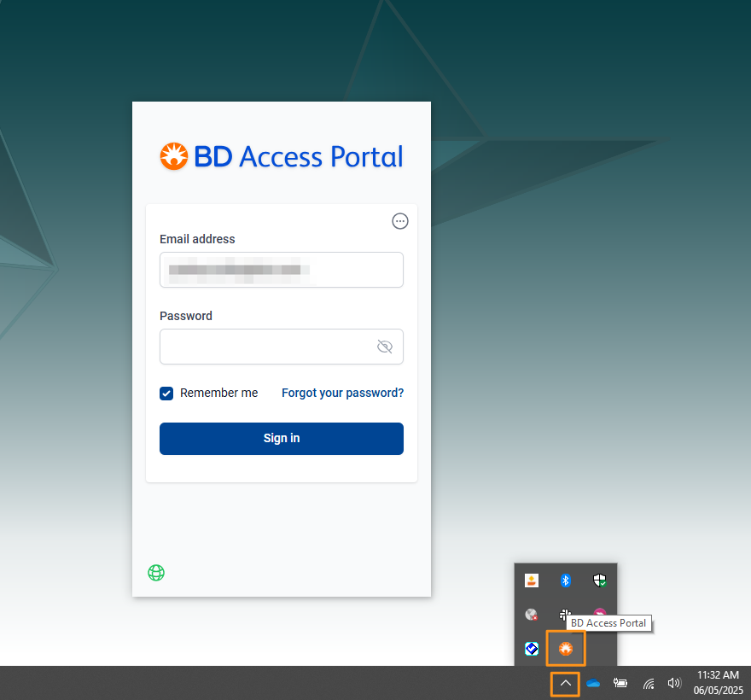Click the Slack tray icon
The height and width of the screenshot is (700, 751).
pos(564,614)
